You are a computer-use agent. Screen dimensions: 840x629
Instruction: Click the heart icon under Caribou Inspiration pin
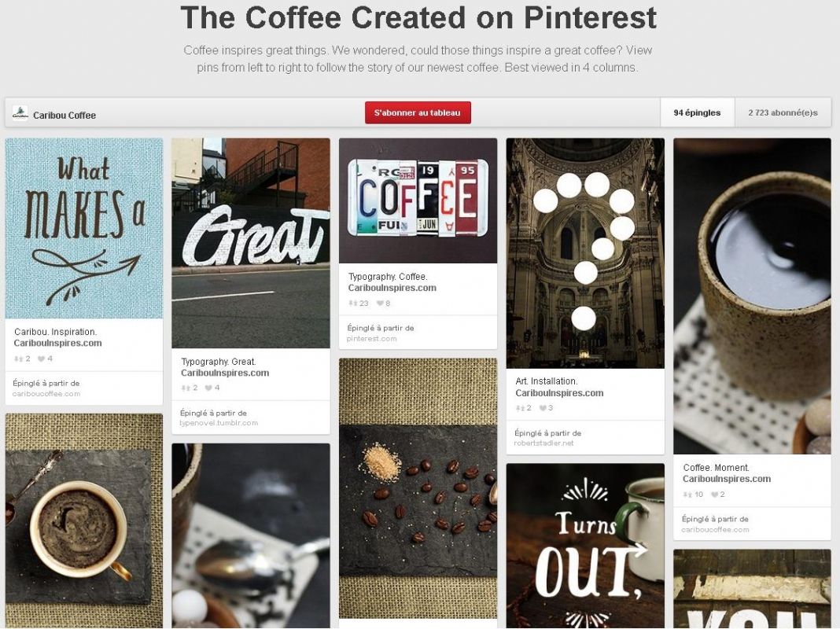(41, 359)
